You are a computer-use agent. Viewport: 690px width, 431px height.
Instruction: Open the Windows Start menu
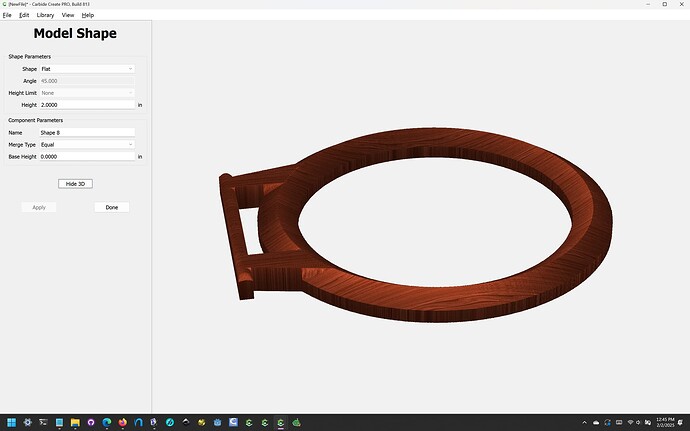[11, 423]
